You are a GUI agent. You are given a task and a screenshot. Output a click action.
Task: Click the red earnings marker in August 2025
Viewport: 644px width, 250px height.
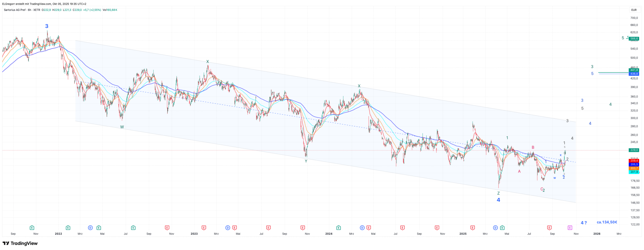pyautogui.click(x=549, y=228)
